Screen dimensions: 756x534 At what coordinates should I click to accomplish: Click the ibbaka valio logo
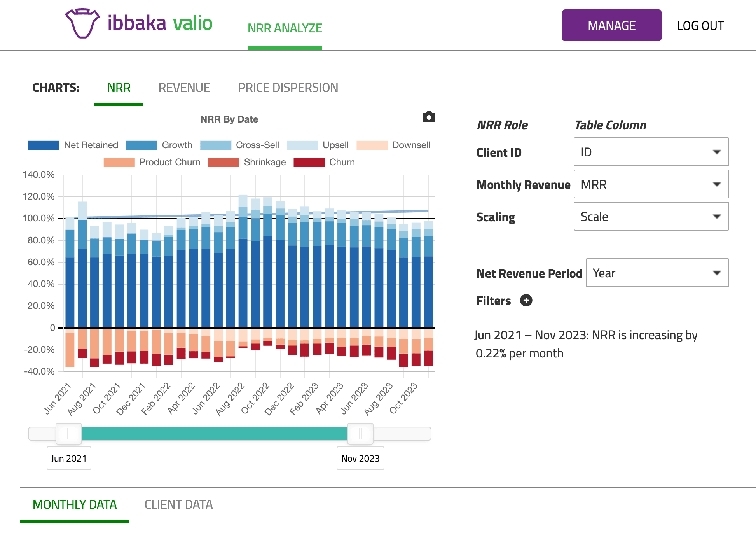pyautogui.click(x=139, y=23)
